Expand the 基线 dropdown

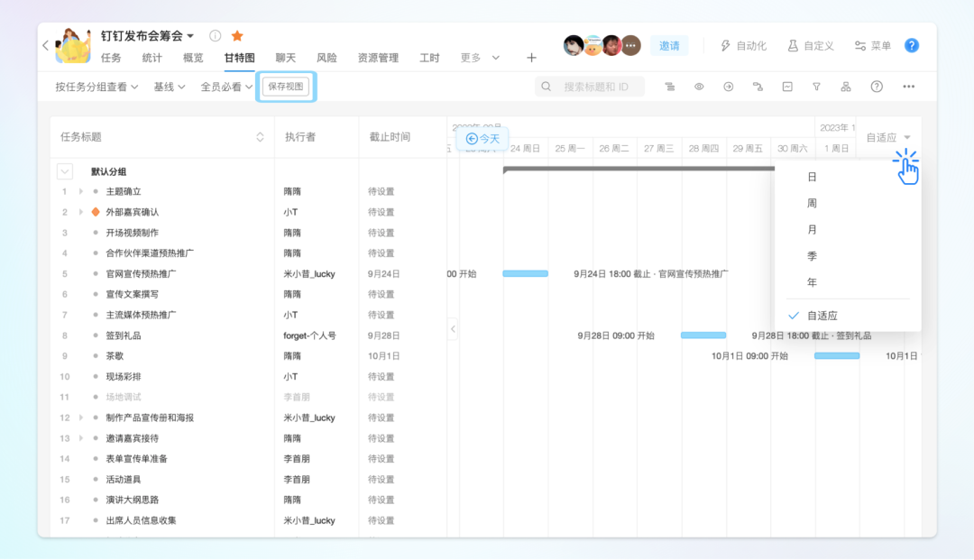[169, 87]
